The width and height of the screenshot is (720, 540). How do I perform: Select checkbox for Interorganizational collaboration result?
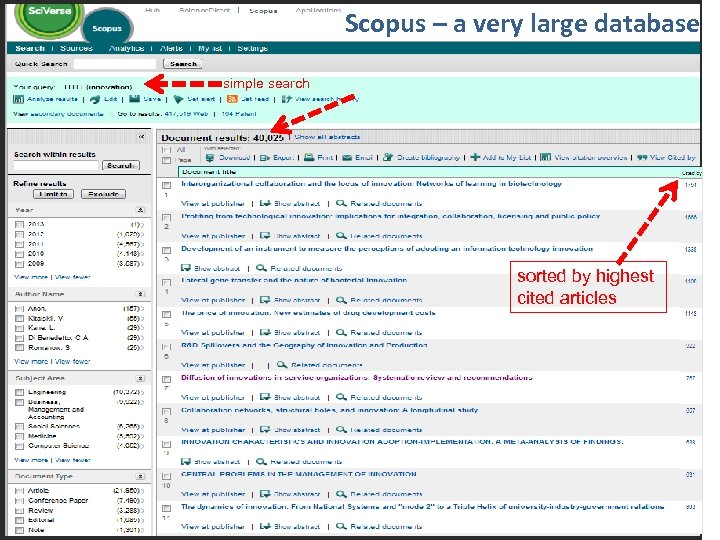pyautogui.click(x=166, y=185)
